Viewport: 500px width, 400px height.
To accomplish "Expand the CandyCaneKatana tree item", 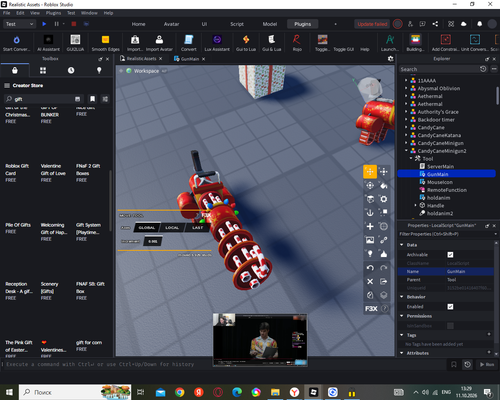I will coord(406,135).
